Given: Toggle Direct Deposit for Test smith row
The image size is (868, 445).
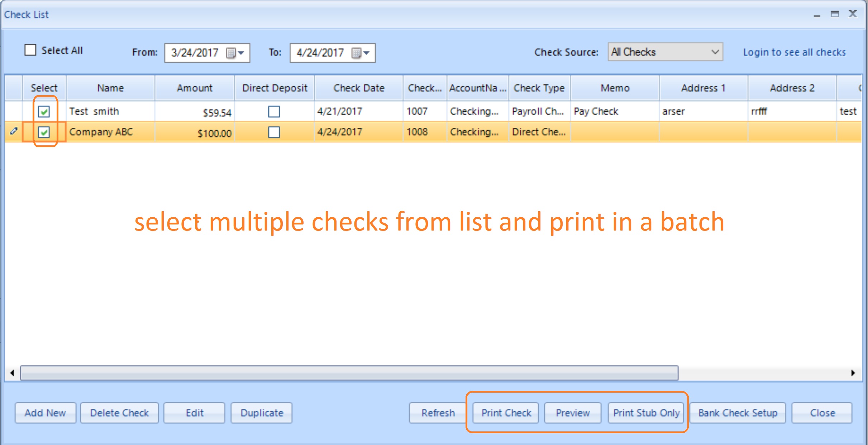Looking at the screenshot, I should (274, 112).
